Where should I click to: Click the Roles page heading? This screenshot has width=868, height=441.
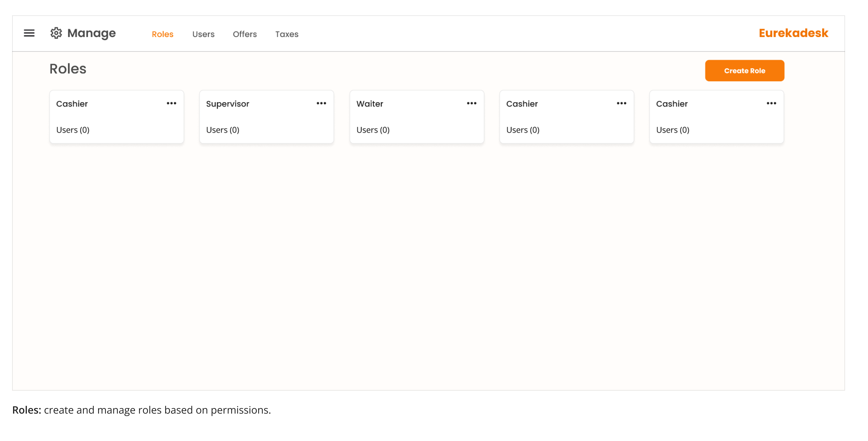pyautogui.click(x=68, y=69)
